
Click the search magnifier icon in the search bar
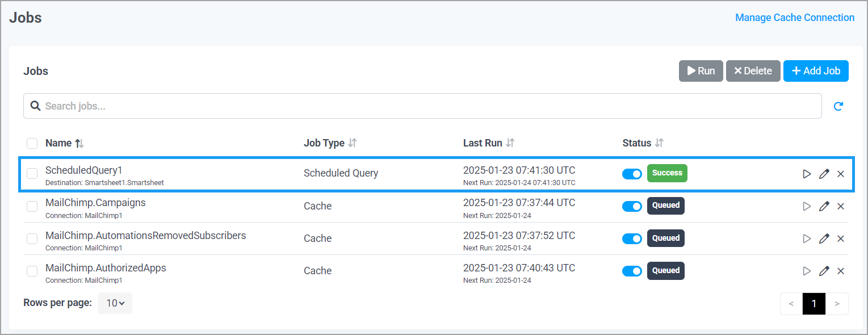35,106
